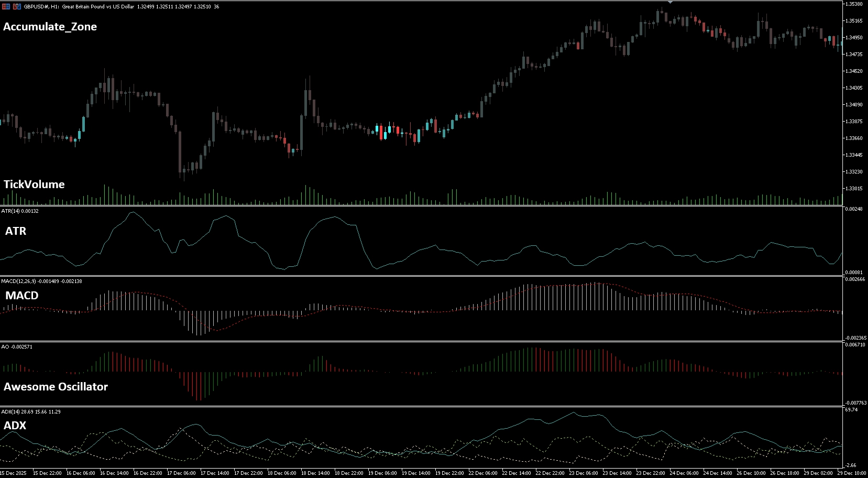
Task: Click the ATR scale minimum 0.00081
Action: [854, 273]
